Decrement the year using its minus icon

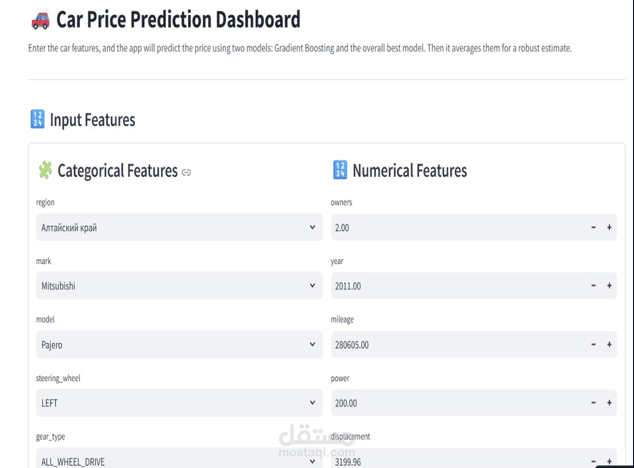(x=593, y=286)
